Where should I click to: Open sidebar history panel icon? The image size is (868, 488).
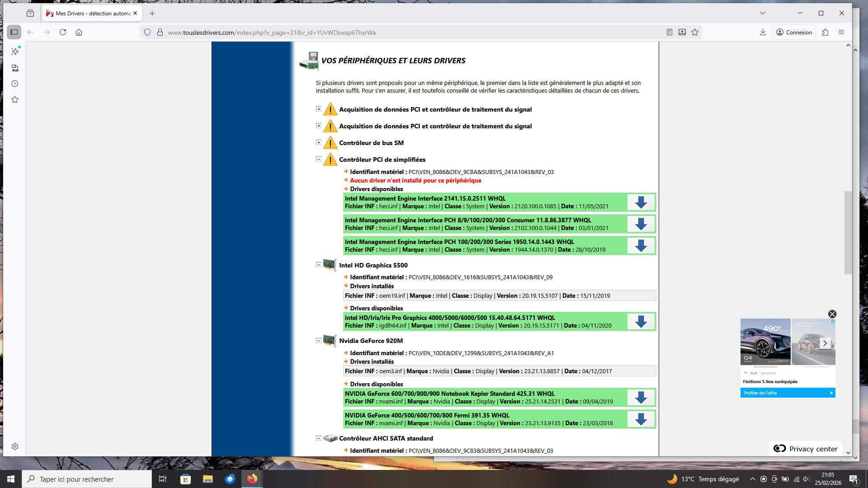click(15, 84)
